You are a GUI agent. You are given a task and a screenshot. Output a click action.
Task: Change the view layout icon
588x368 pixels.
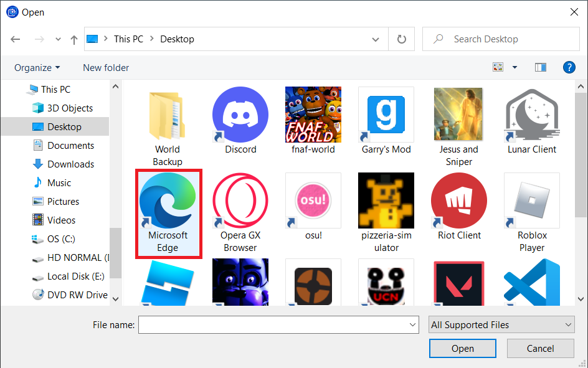(x=498, y=67)
